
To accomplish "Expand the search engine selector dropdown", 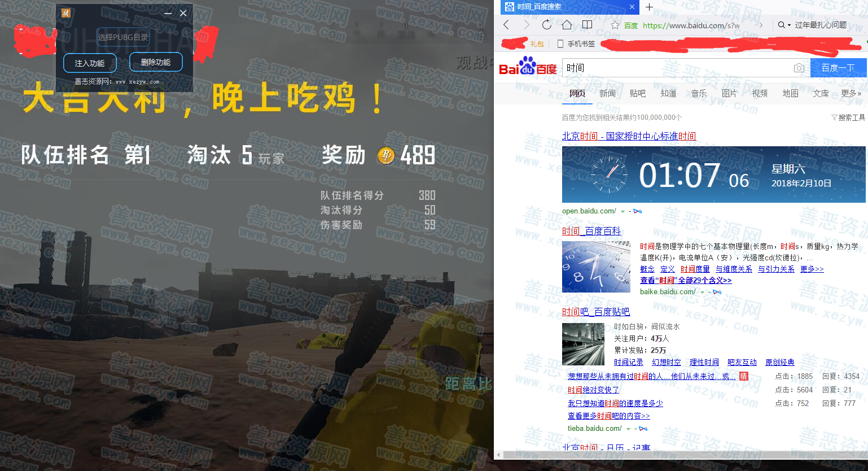I will 784,25.
